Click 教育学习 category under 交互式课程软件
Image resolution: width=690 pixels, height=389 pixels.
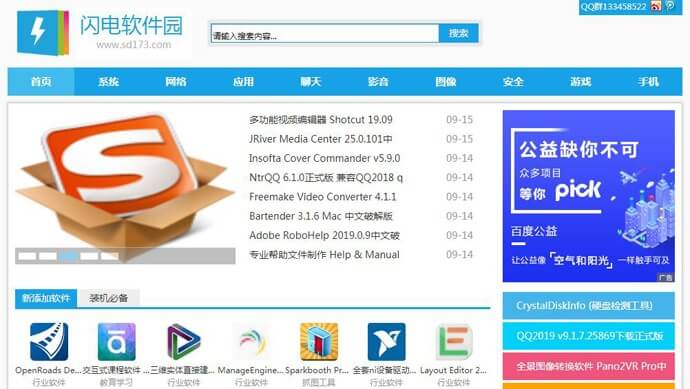(116, 382)
